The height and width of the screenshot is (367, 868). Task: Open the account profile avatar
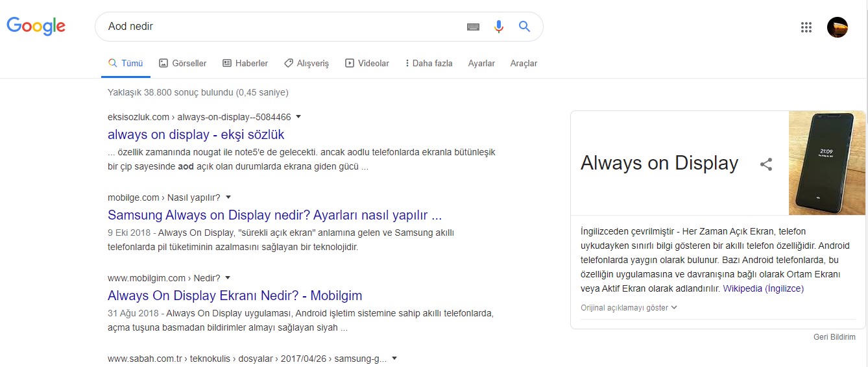click(x=838, y=27)
